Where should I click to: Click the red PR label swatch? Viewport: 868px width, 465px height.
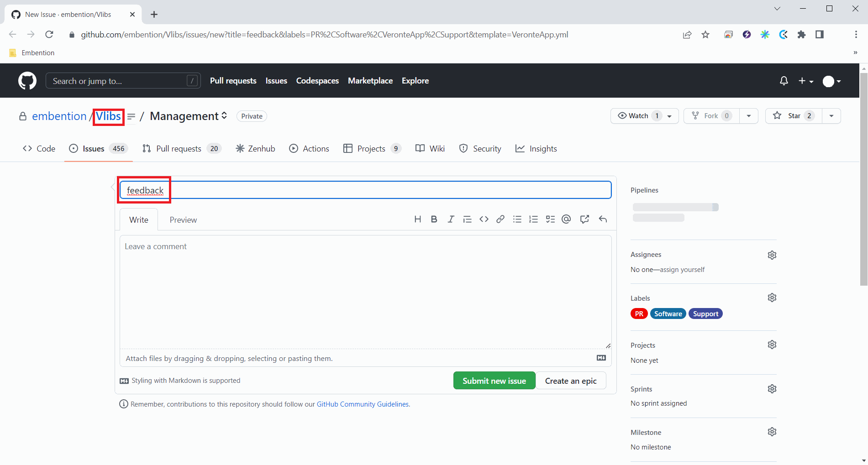[639, 314]
